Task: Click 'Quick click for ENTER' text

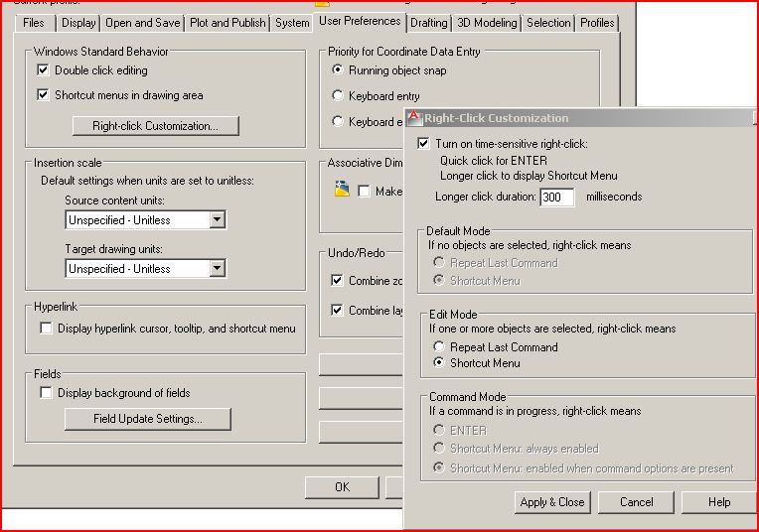Action: pyautogui.click(x=494, y=161)
